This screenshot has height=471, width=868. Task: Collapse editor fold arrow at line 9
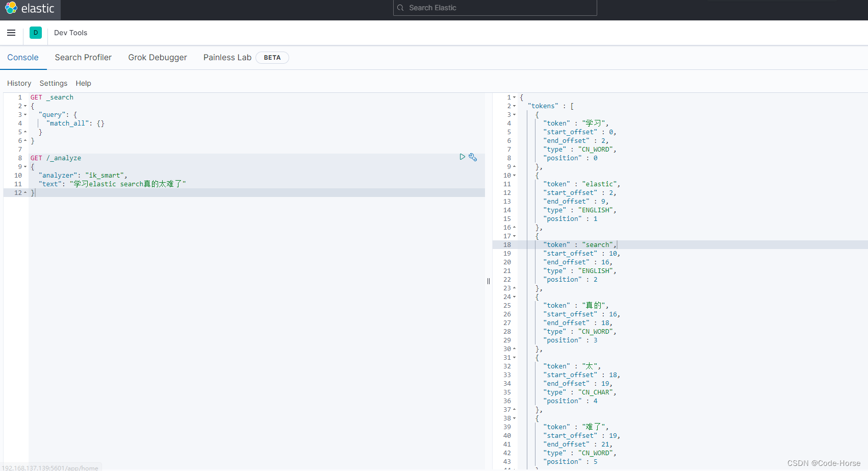point(25,167)
